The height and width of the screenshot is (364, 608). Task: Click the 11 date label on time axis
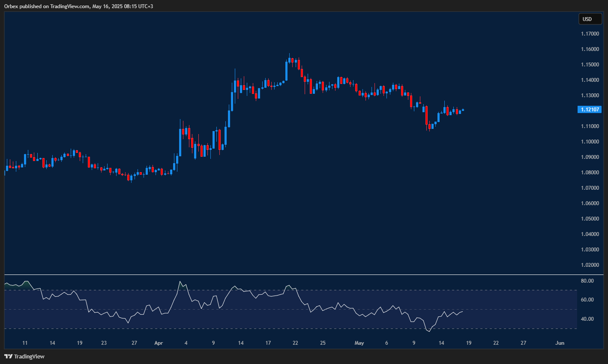25,343
